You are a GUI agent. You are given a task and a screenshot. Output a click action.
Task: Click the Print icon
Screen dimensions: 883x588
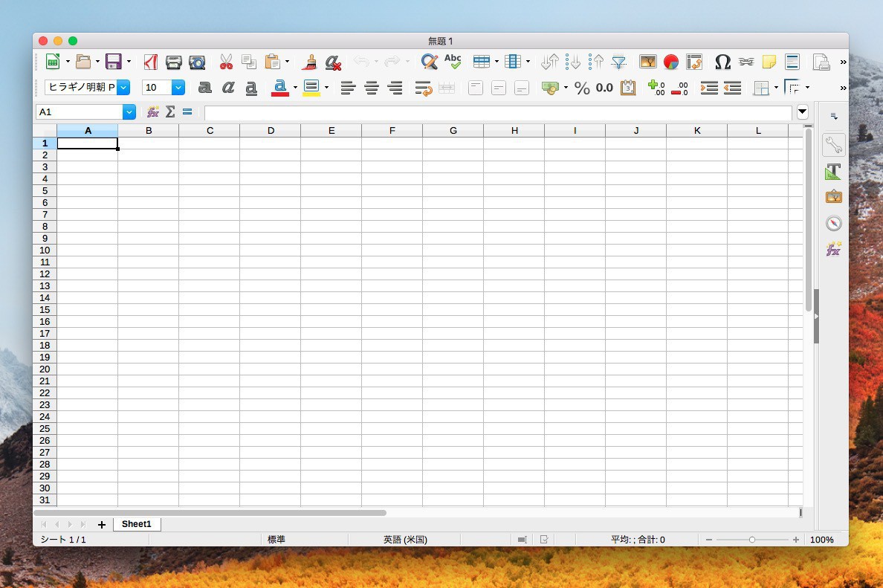tap(173, 62)
